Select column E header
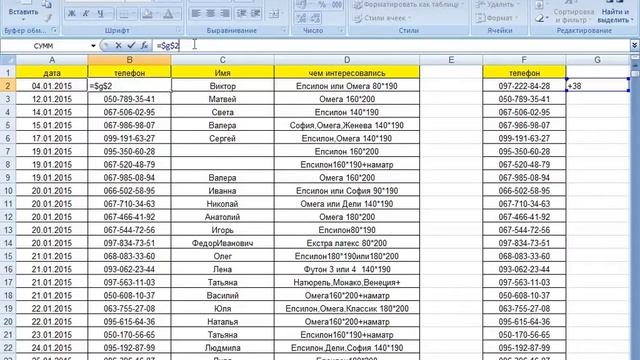640x360 pixels. 451,60
